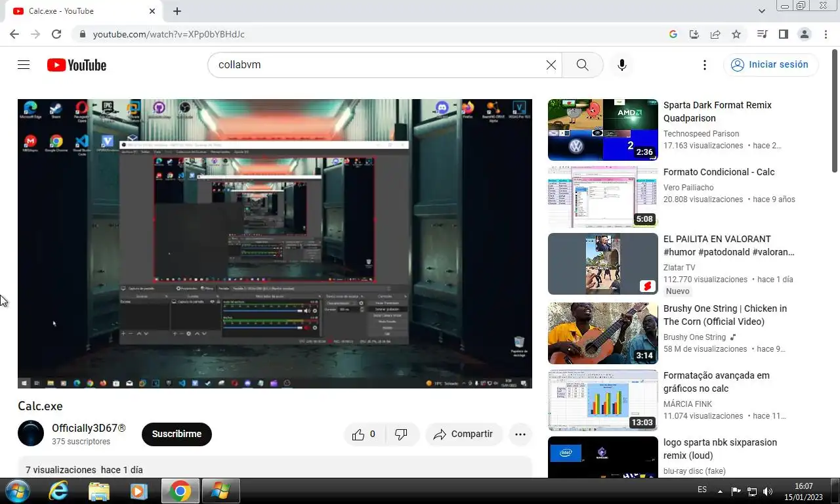View site info lock icon
Viewport: 840px width, 504px height.
pyautogui.click(x=82, y=34)
